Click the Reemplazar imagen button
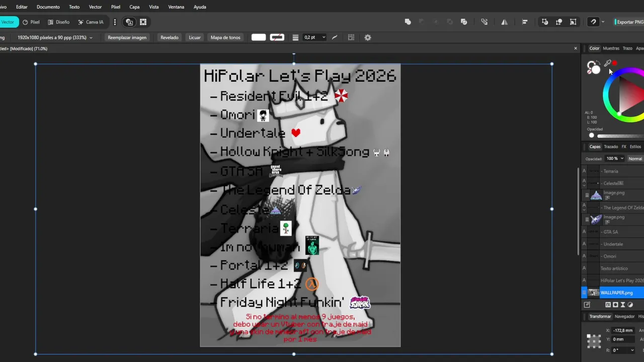Viewport: 644px width, 362px height. 127,37
